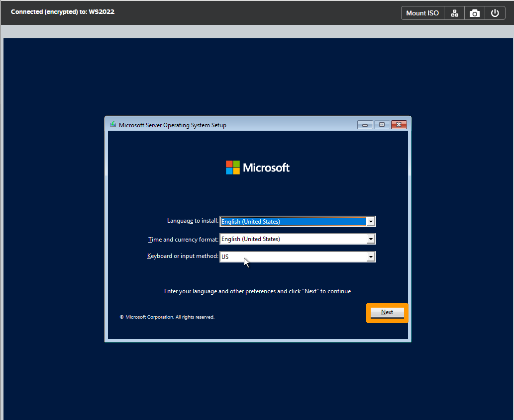The image size is (514, 420).
Task: Click the language preferences instruction text
Action: [258, 291]
